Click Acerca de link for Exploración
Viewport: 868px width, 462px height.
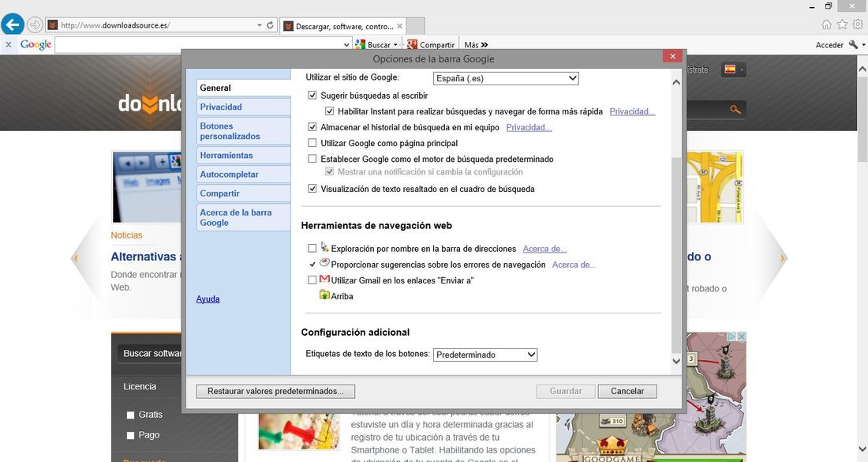point(544,249)
